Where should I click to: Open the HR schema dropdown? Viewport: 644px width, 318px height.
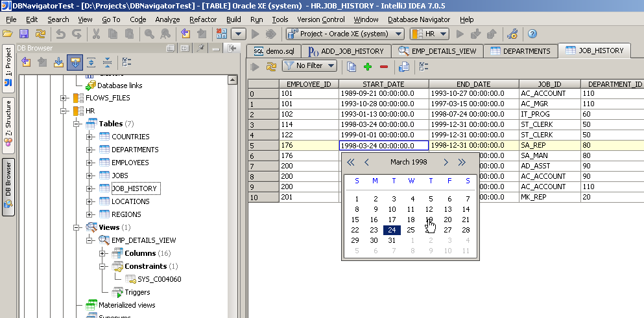click(x=429, y=34)
